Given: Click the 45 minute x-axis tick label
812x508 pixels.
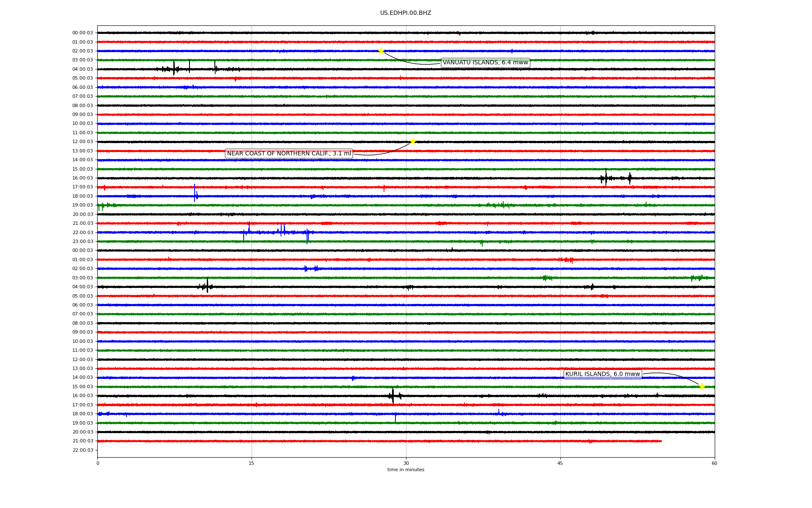Looking at the screenshot, I should [560, 463].
